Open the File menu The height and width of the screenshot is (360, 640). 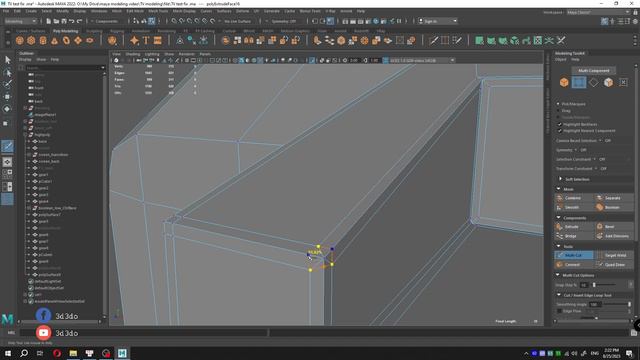6,11
